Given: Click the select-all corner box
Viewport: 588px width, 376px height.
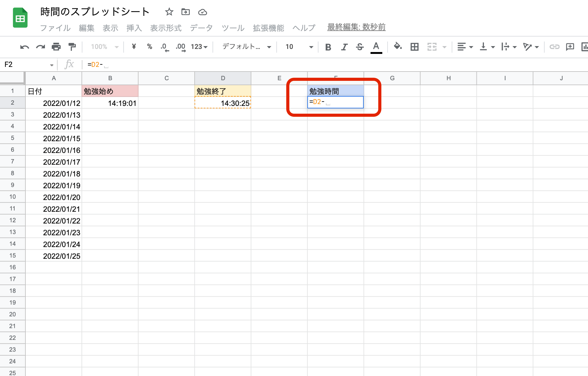Looking at the screenshot, I should point(12,78).
